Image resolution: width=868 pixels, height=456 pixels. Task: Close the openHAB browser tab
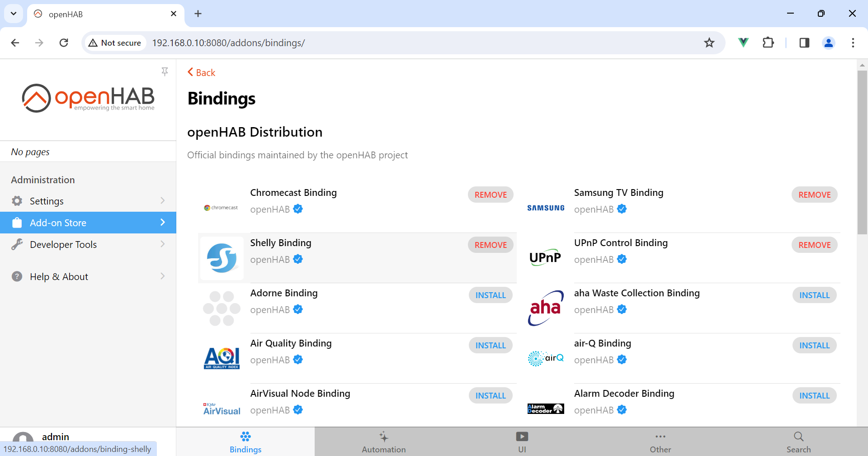coord(174,14)
